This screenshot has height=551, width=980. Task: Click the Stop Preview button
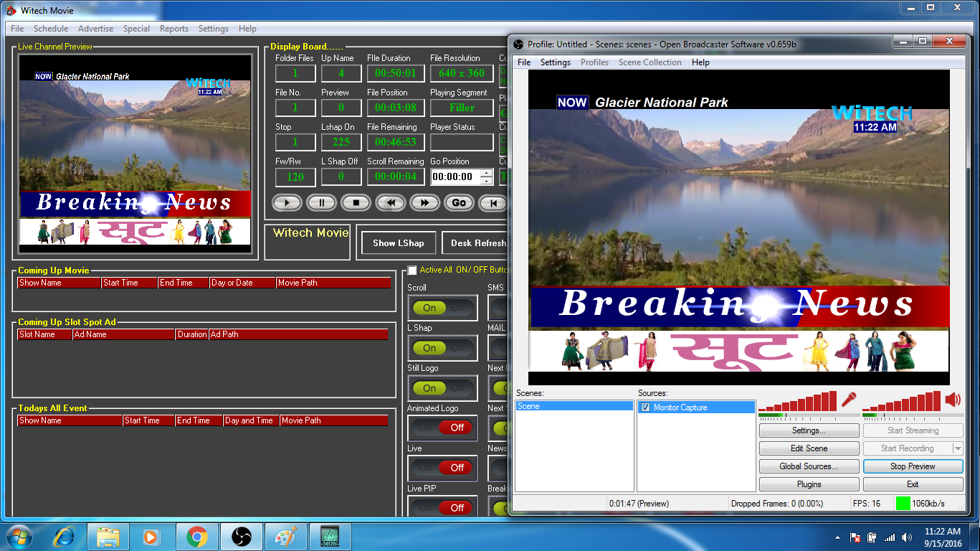[x=913, y=466]
